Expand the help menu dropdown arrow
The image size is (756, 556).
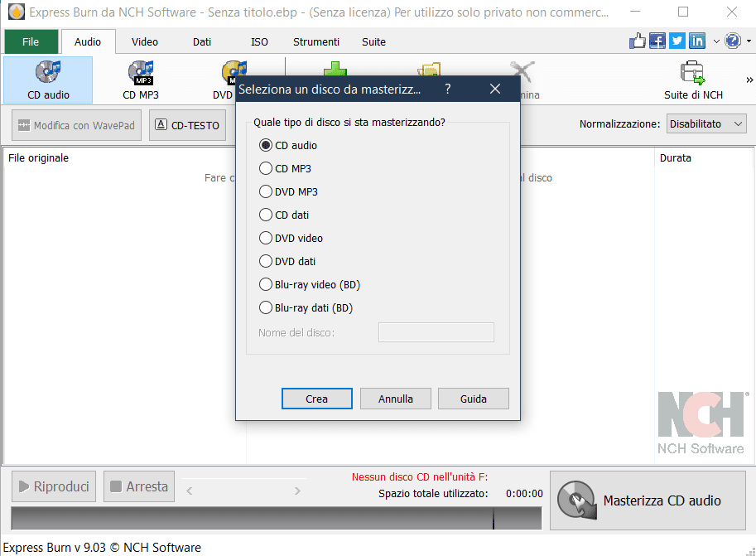pyautogui.click(x=749, y=41)
